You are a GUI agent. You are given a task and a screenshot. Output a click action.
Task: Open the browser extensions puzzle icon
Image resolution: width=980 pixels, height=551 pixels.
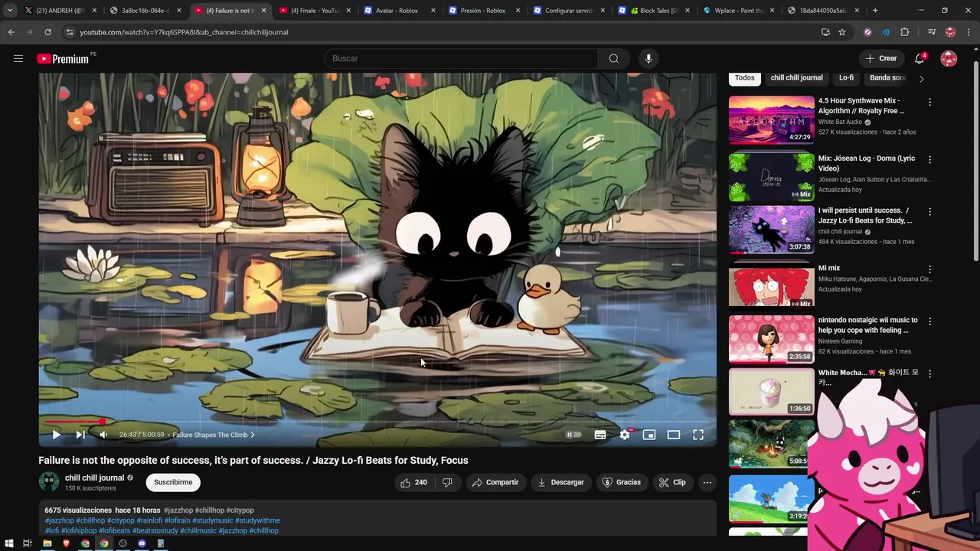(x=905, y=32)
